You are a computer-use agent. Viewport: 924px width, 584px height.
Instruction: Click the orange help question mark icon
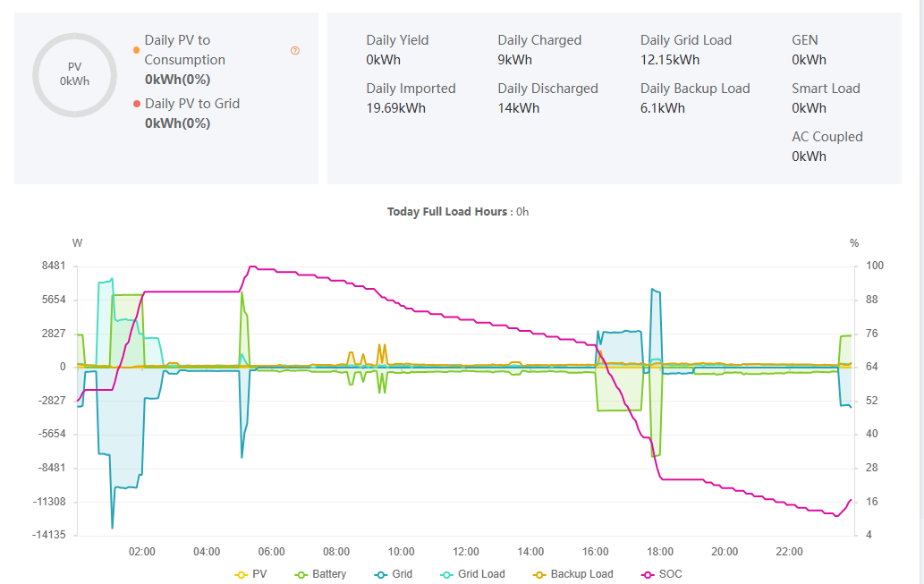pos(295,51)
